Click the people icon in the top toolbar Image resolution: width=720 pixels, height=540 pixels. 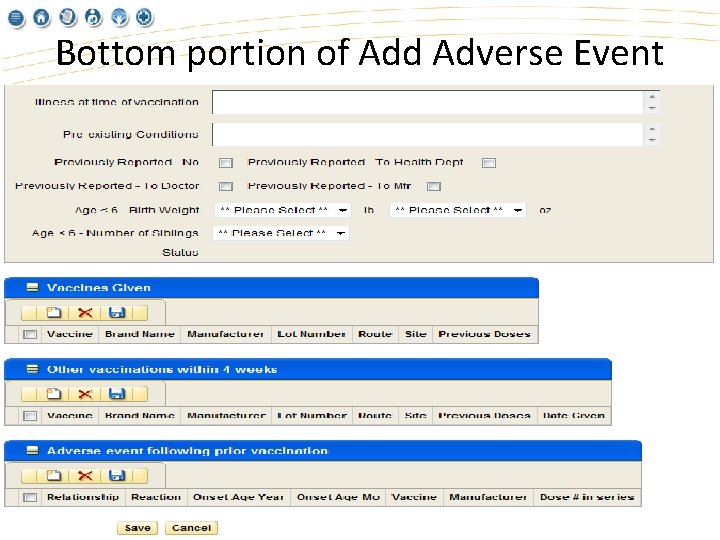94,17
